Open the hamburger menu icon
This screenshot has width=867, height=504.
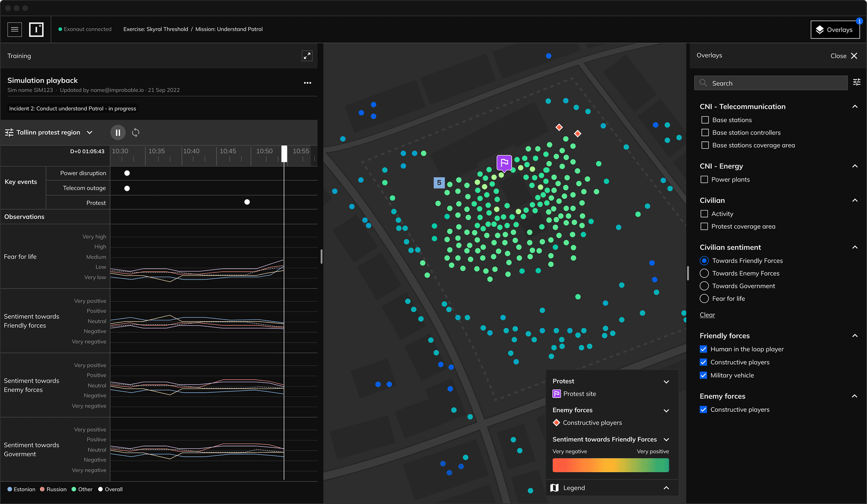15,29
